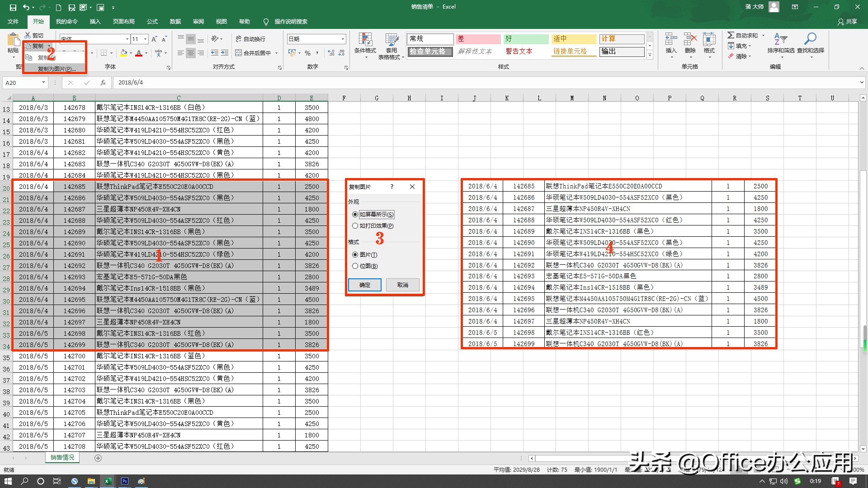
Task: Switch to the 插入 Insert tab
Action: click(95, 22)
